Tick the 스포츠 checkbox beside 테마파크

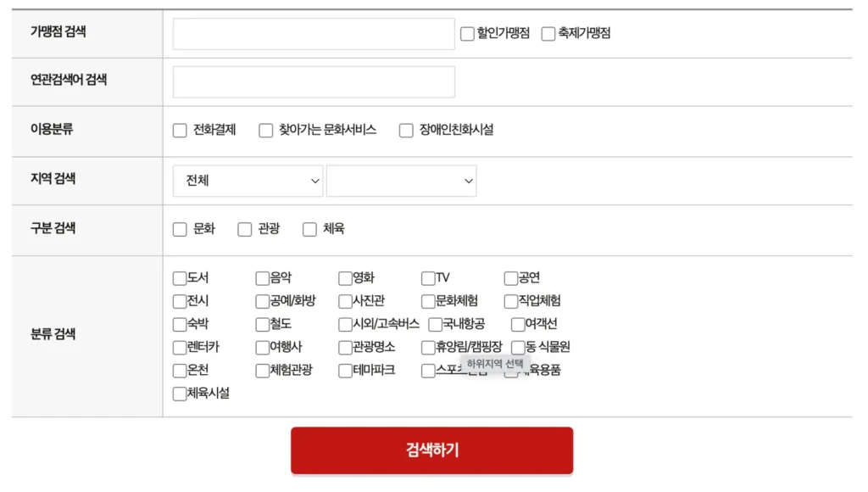(x=428, y=371)
